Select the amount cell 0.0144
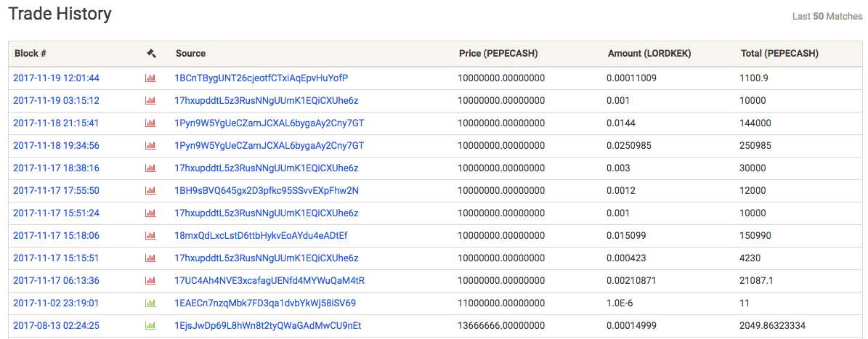This screenshot has width=868, height=339. (x=620, y=123)
